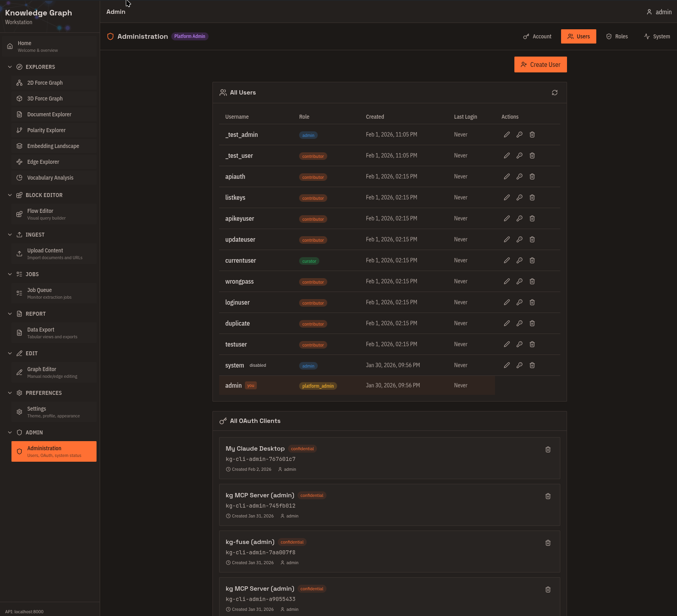Click the key icon for apiauth user
This screenshot has width=677, height=616.
519,176
